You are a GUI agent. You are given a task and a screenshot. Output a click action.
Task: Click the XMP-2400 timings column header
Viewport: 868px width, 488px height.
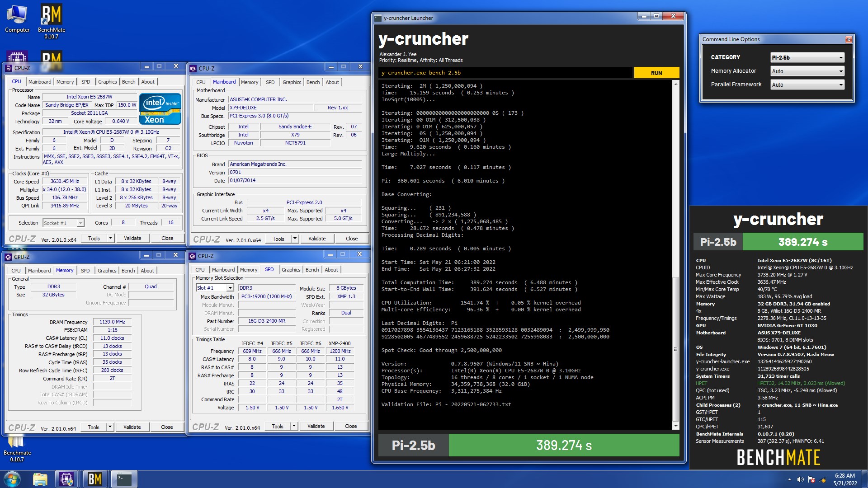pos(340,343)
